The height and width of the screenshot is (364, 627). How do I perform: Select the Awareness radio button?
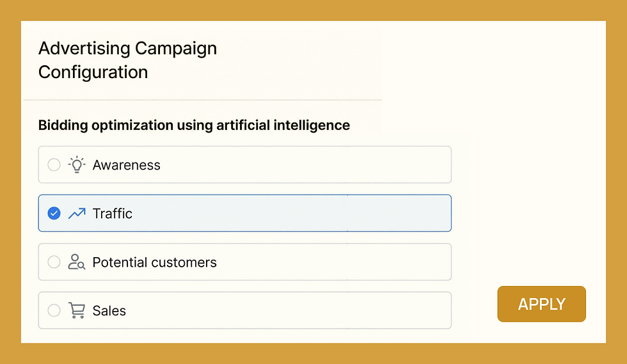click(x=54, y=165)
